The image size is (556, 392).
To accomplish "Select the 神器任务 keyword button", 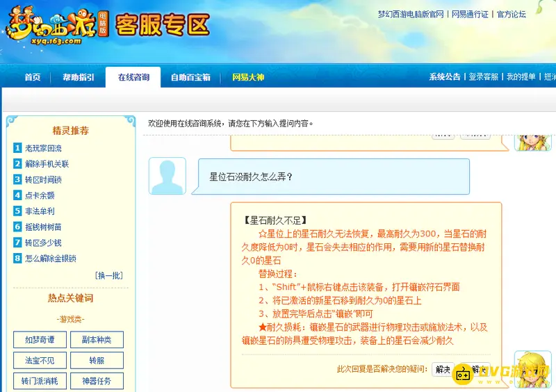I will click(x=97, y=381).
